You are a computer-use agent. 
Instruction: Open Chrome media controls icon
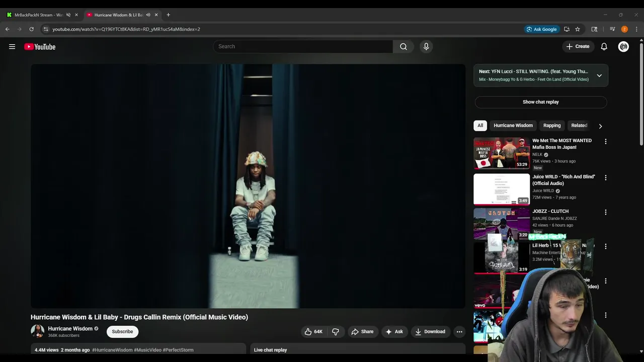[612, 29]
